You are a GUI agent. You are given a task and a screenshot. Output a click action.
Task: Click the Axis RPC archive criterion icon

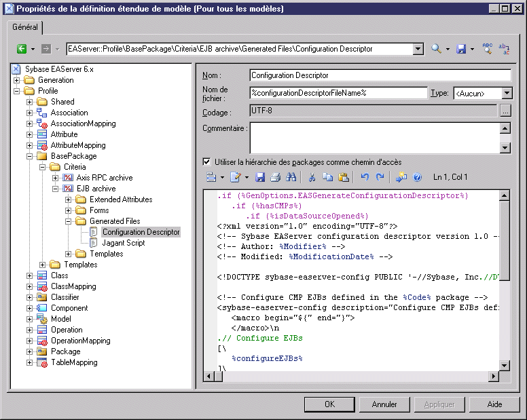pyautogui.click(x=68, y=178)
